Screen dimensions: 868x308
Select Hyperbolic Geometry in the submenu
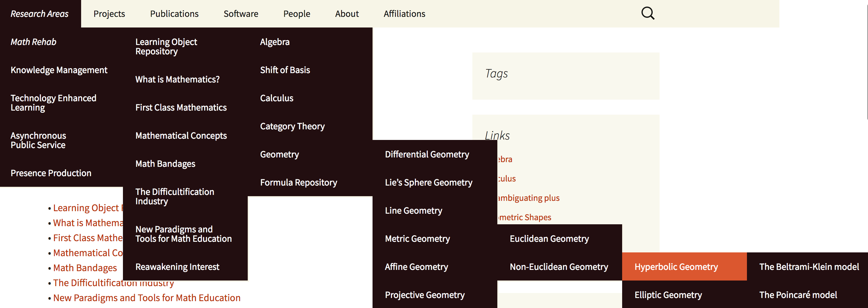click(x=676, y=266)
